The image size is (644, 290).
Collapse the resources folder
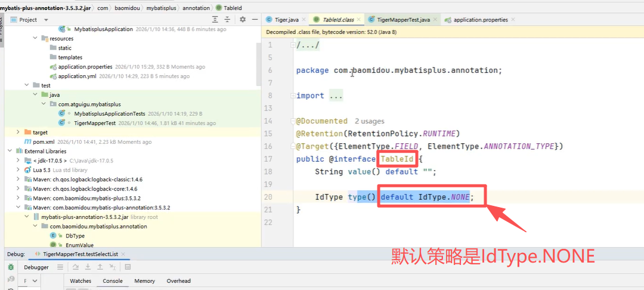(35, 38)
